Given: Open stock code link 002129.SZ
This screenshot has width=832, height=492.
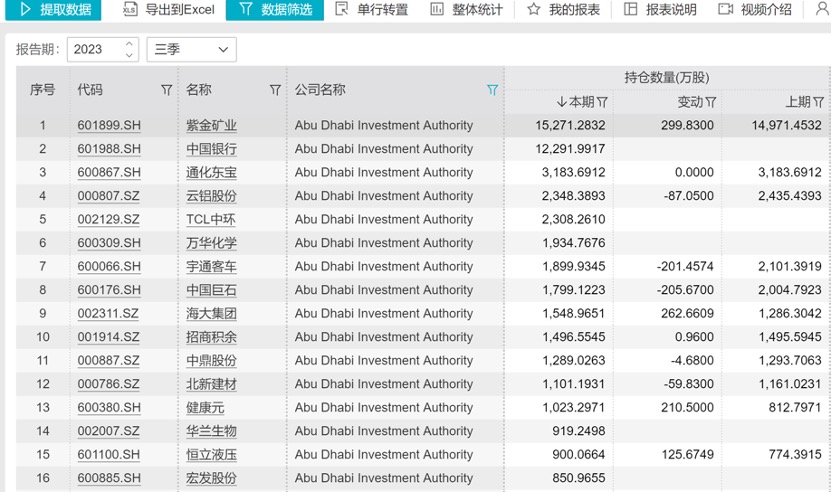Looking at the screenshot, I should (x=108, y=220).
